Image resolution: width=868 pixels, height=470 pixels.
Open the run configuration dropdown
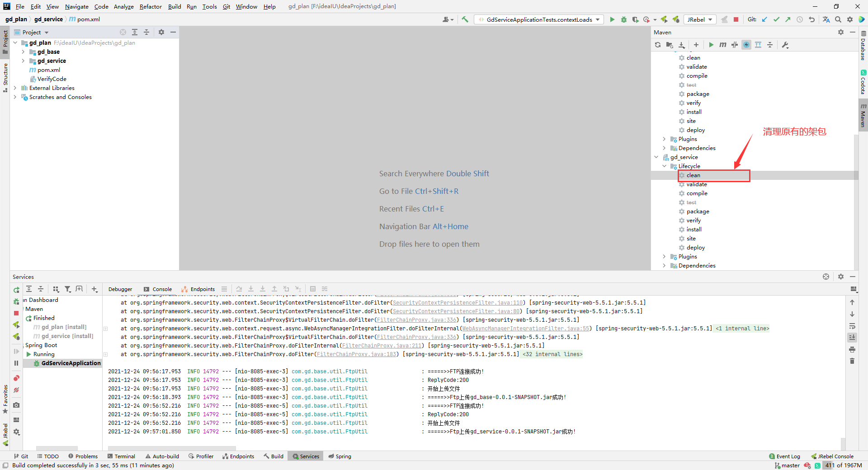point(539,19)
